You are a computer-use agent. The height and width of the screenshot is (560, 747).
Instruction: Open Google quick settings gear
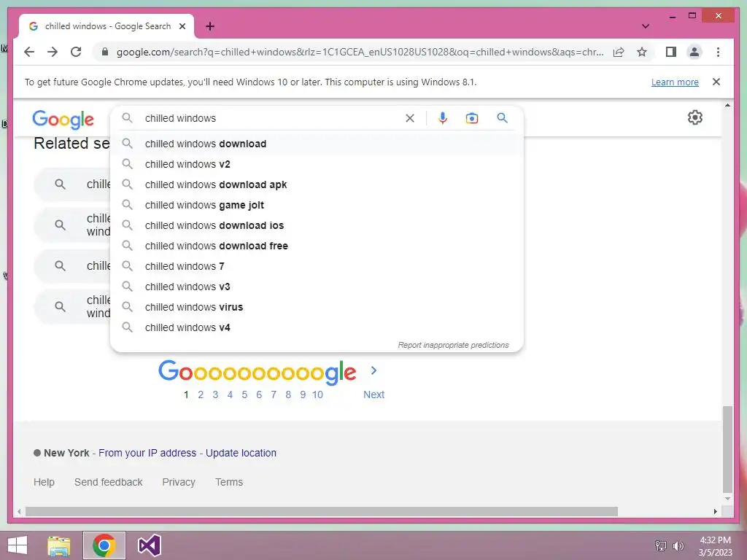click(695, 117)
